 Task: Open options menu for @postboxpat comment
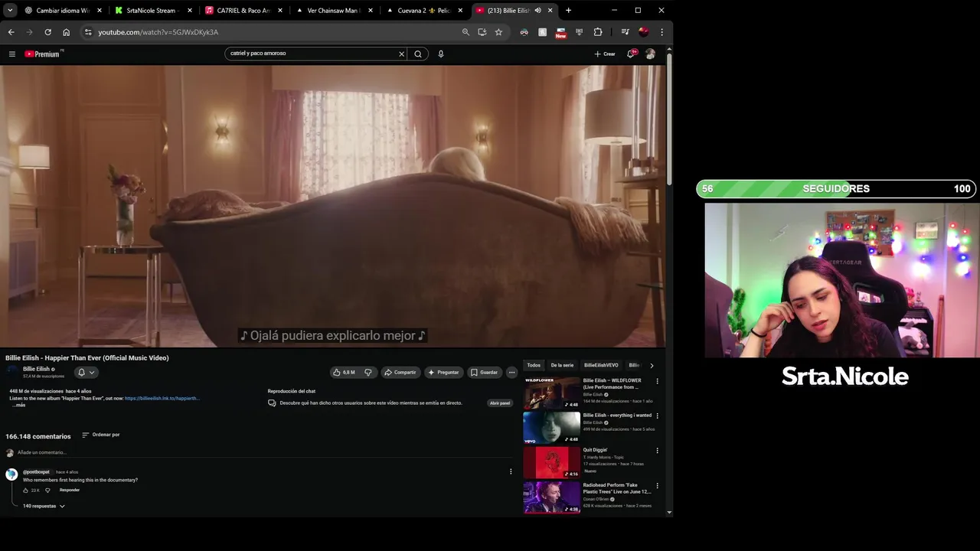511,471
